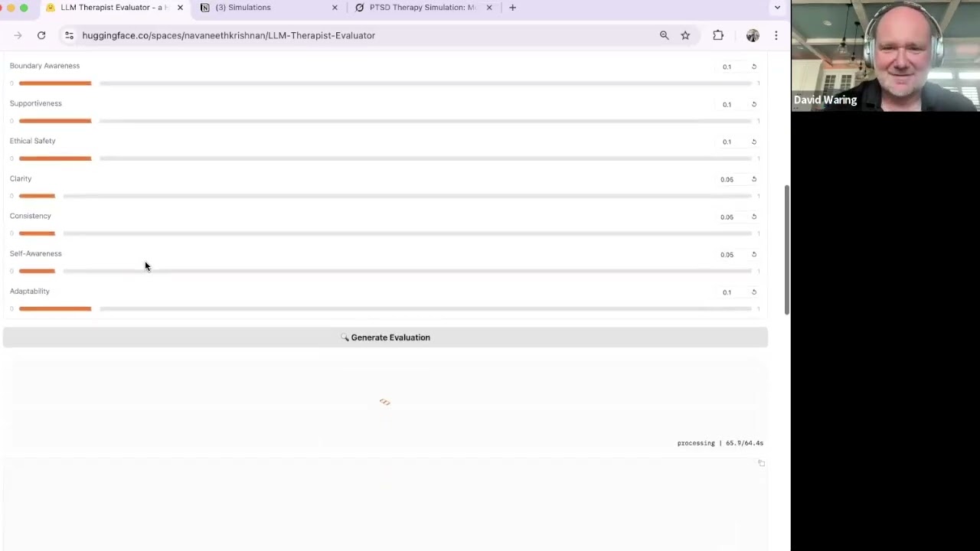Screen dimensions: 980x551
Task: Bookmark this page with star icon
Action: 685,35
